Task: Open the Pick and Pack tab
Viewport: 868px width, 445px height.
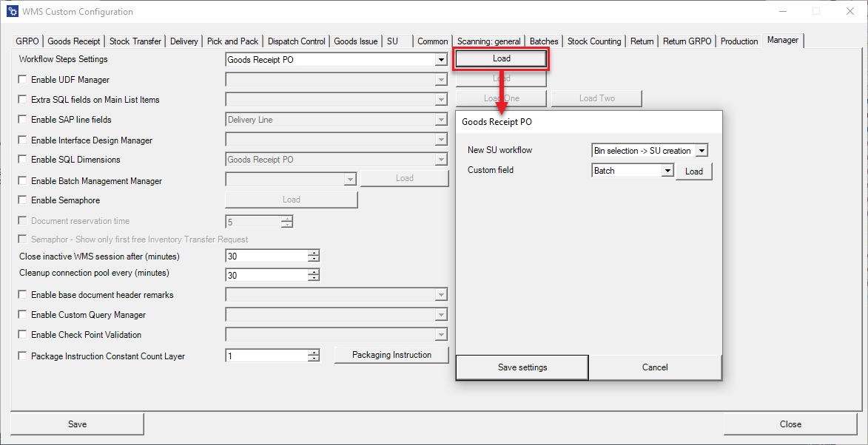Action: point(232,41)
